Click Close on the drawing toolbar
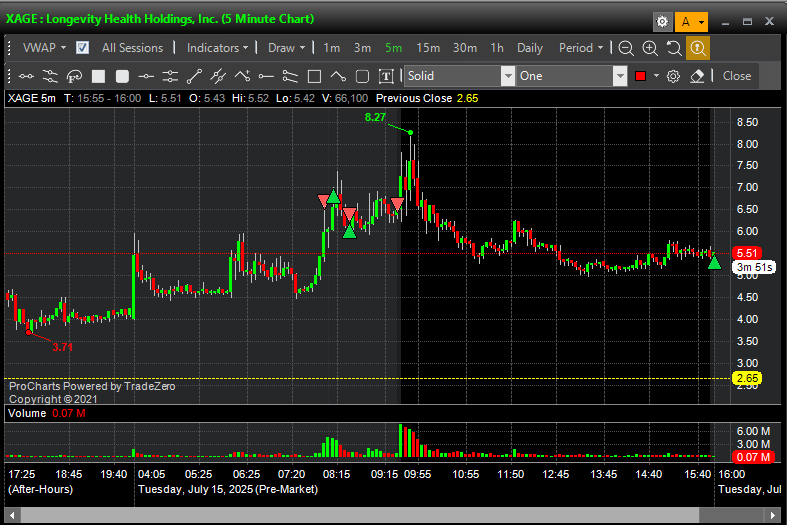The image size is (787, 525). point(737,76)
